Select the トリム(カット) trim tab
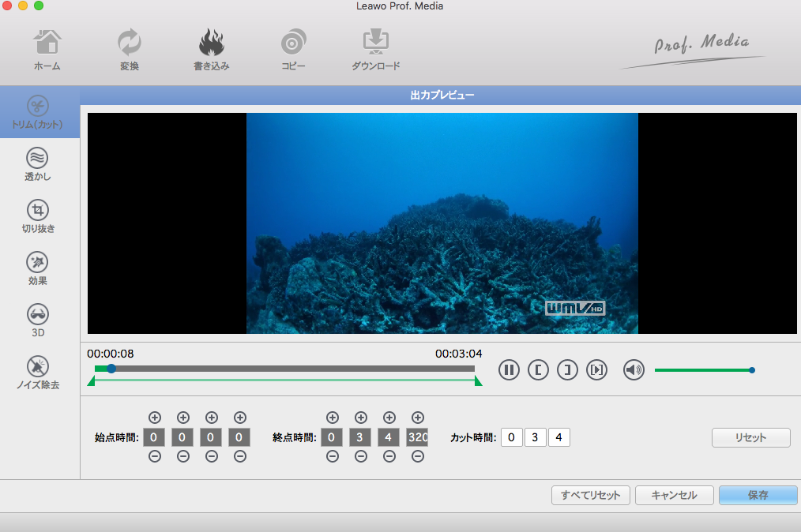This screenshot has height=532, width=801. 38,112
